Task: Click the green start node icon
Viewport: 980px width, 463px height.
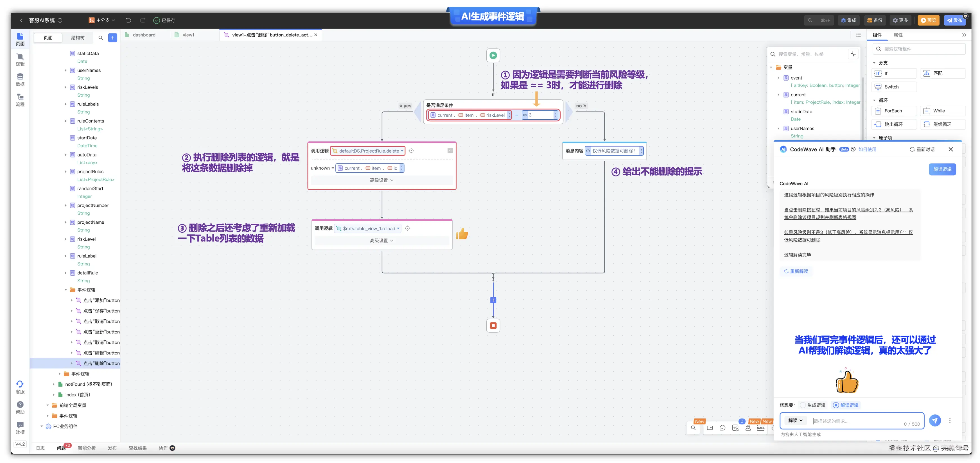Action: (x=493, y=56)
